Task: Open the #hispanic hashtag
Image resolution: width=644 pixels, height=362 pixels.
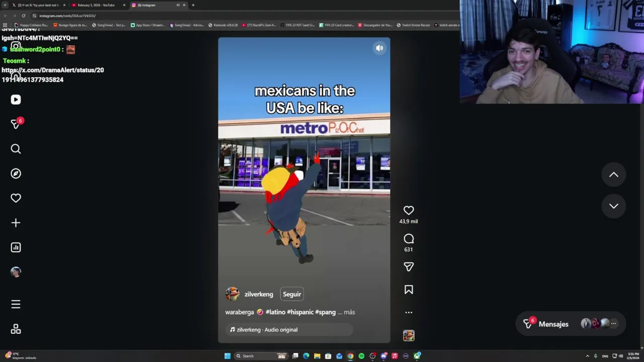Action: (x=300, y=312)
